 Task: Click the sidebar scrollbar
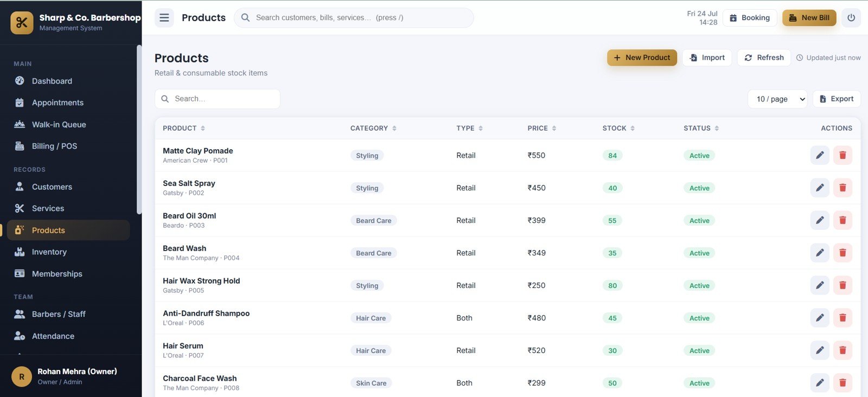click(x=139, y=129)
